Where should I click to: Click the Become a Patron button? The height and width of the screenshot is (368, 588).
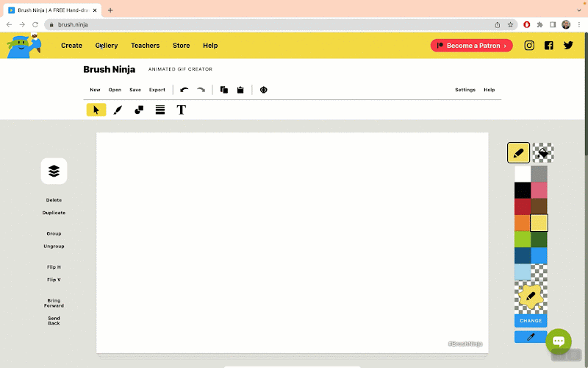click(471, 46)
